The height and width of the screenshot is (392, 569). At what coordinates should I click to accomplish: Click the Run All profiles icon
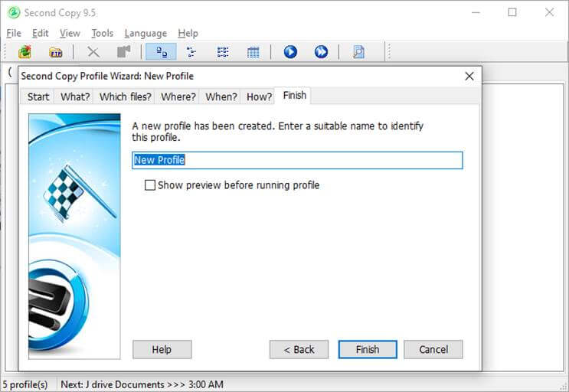321,52
